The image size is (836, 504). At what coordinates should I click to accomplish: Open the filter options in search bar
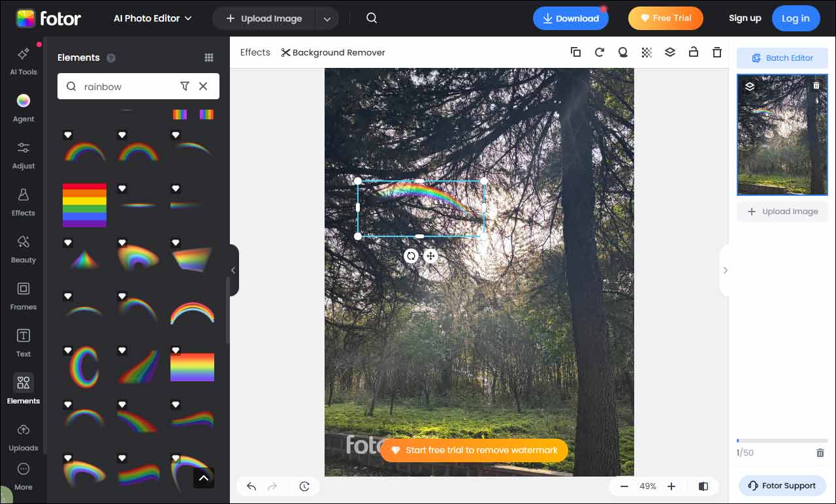185,86
